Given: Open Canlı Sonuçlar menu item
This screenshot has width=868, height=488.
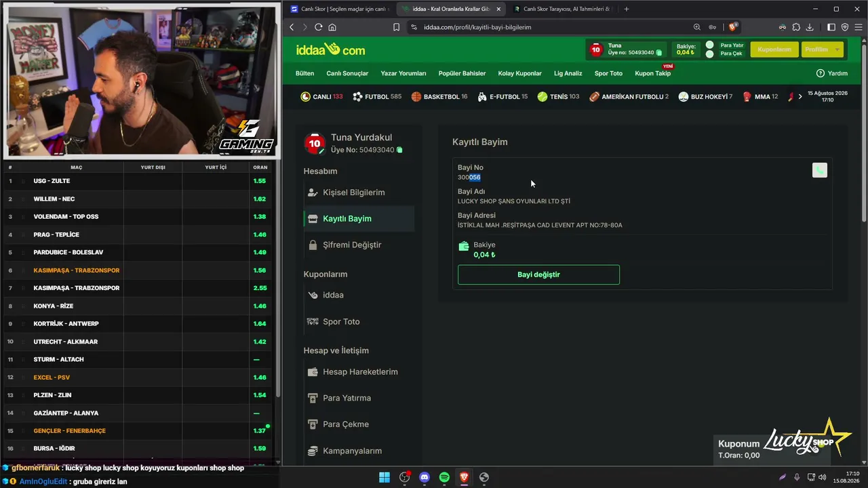Looking at the screenshot, I should 347,73.
